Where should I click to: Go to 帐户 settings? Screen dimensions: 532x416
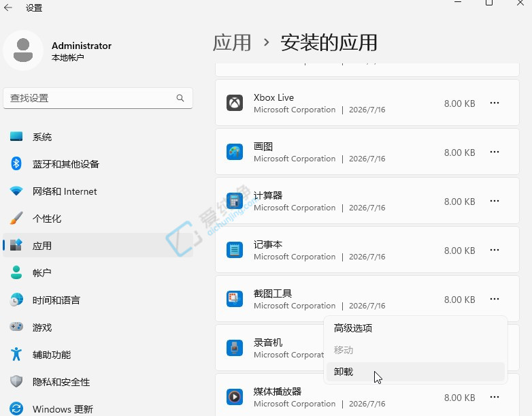click(98, 273)
